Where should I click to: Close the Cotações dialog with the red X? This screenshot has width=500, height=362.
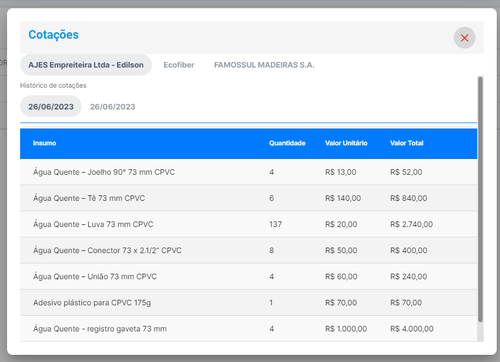(x=464, y=38)
